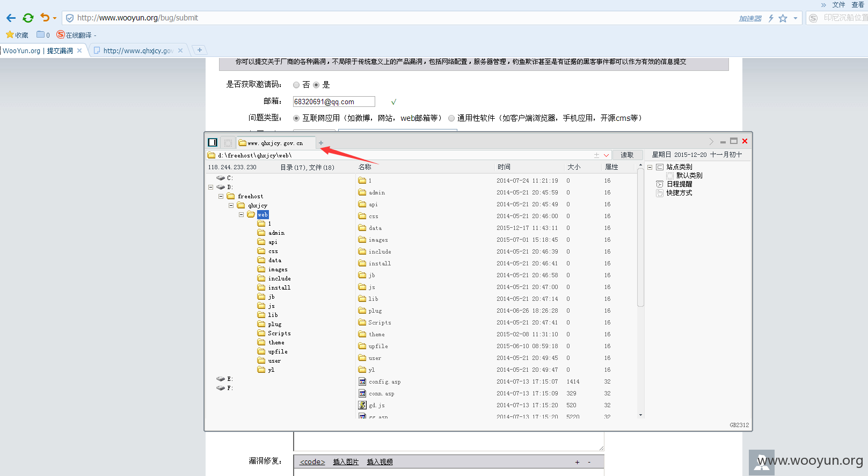
Task: Select 通用性软件 problem type radio button
Action: (x=451, y=118)
